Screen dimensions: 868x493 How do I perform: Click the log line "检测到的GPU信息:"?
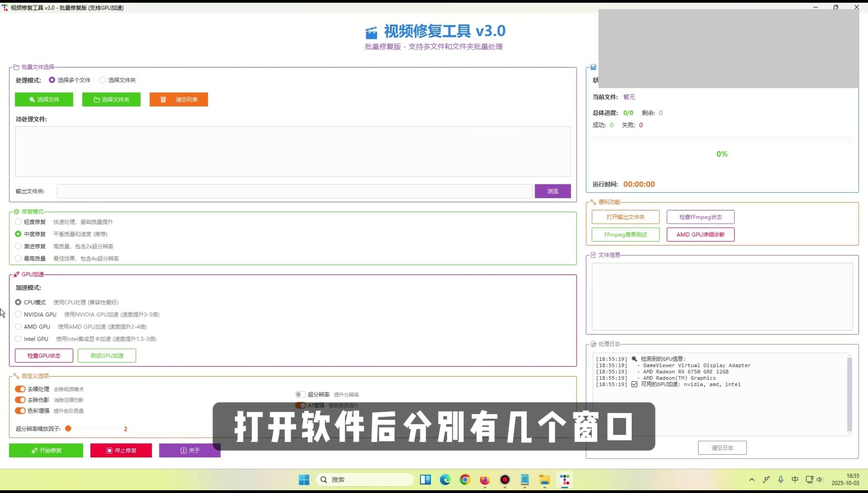pos(663,359)
